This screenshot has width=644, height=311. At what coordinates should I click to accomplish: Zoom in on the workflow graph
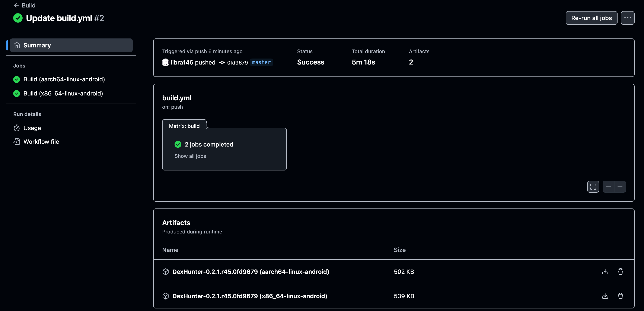pos(620,187)
